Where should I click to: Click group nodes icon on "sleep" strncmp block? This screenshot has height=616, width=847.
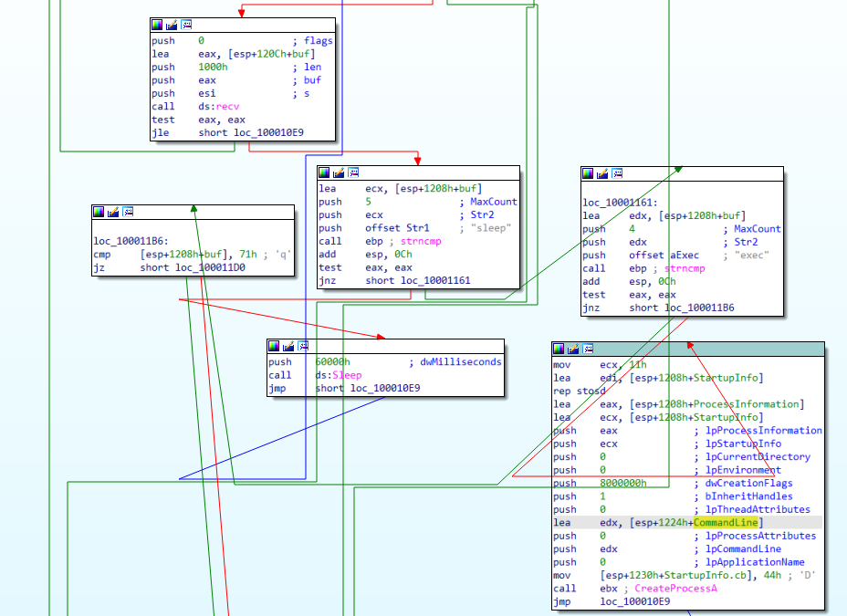pos(353,172)
